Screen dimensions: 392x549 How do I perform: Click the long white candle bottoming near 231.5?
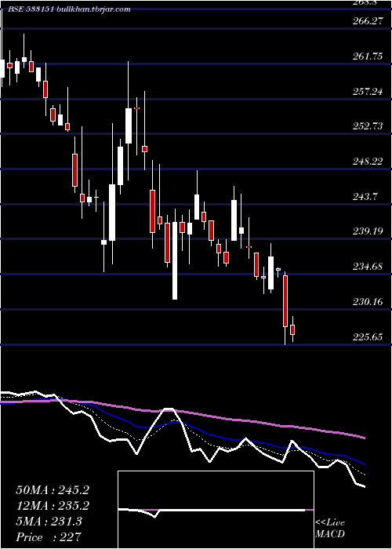point(175,260)
